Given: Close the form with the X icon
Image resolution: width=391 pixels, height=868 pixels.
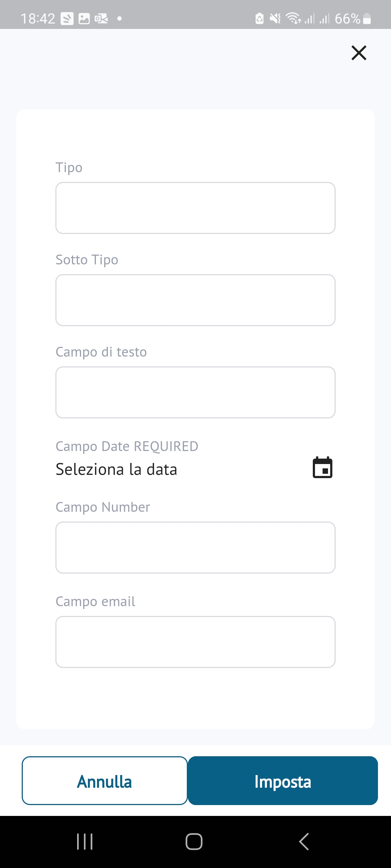Looking at the screenshot, I should coord(359,53).
